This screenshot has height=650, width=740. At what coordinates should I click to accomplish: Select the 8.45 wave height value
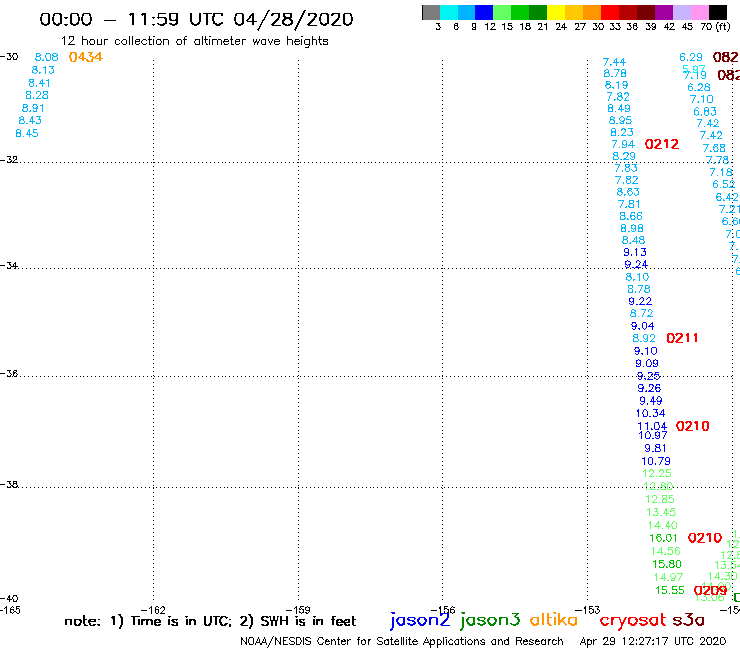tap(27, 133)
